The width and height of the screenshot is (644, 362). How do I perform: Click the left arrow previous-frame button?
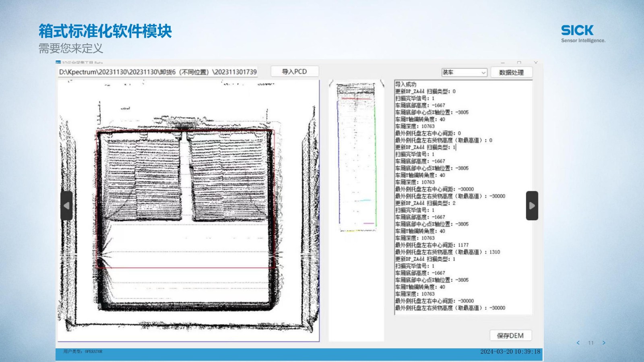(x=66, y=206)
